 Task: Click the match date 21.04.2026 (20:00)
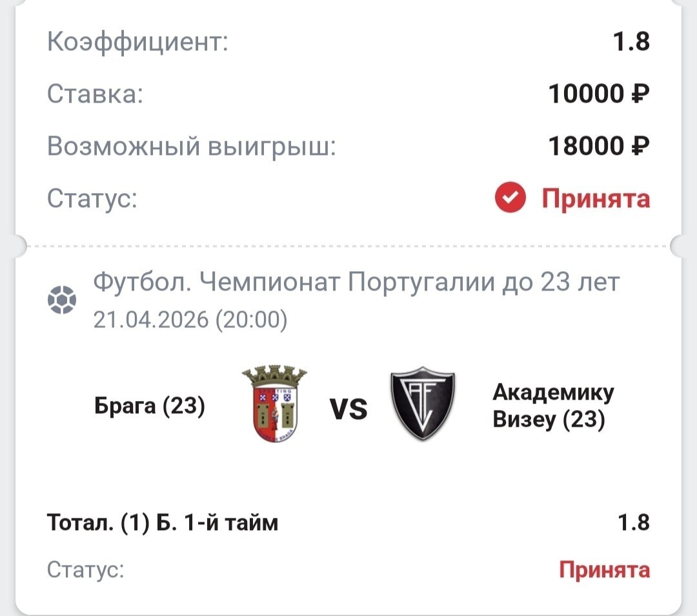point(190,320)
